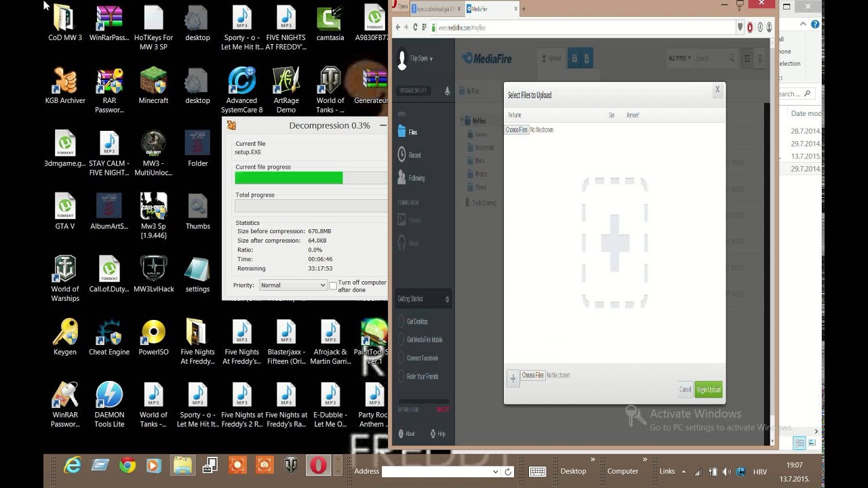Image resolution: width=868 pixels, height=488 pixels.
Task: Expand the Computer toolbar chevron
Action: tap(645, 460)
